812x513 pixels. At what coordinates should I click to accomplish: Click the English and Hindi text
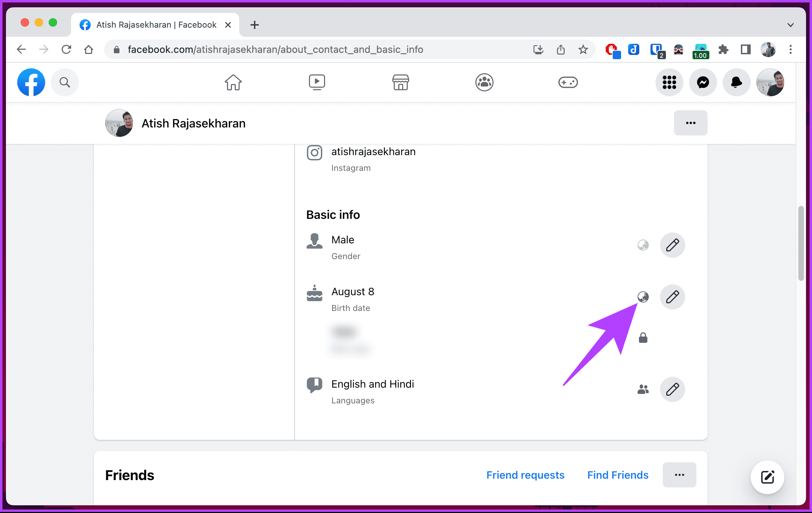373,384
